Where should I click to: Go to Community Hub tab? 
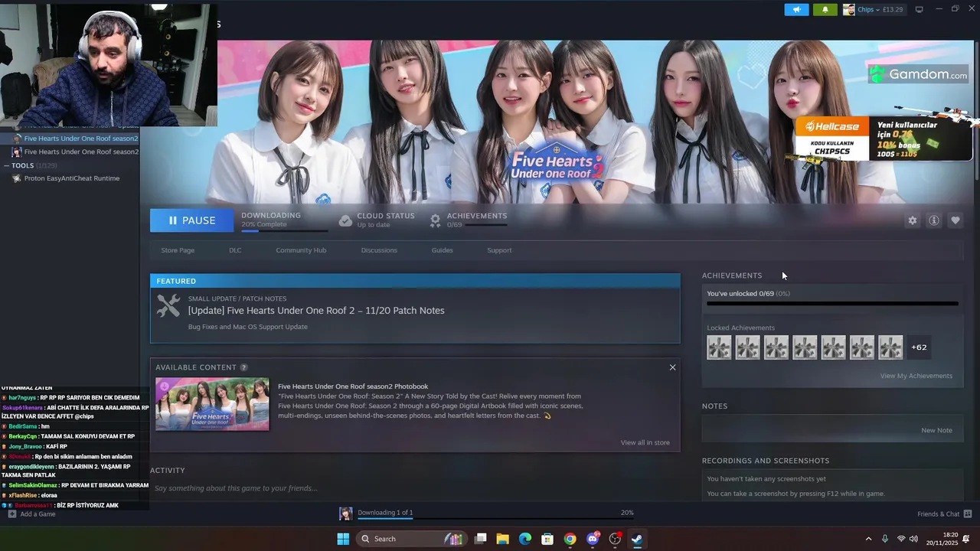tap(301, 250)
